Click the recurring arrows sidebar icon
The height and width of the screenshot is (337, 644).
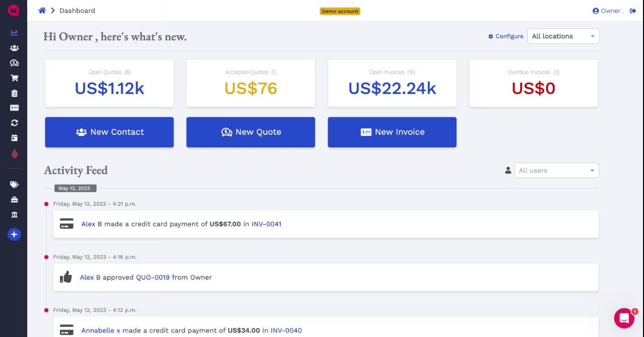(x=14, y=123)
